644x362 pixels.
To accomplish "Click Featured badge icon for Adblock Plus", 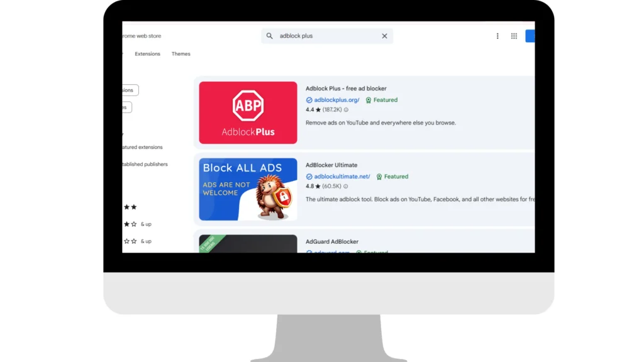I will tap(369, 100).
